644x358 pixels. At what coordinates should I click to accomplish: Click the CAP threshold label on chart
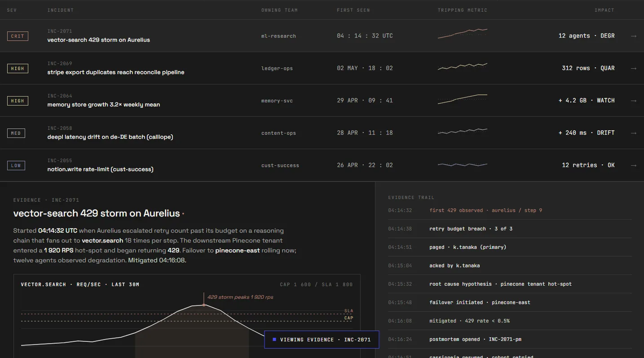point(348,318)
